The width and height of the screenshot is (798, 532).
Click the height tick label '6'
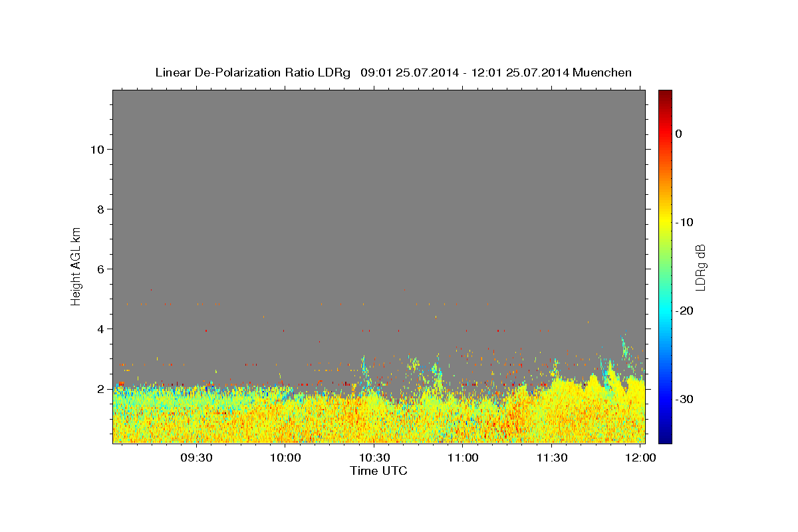point(100,269)
